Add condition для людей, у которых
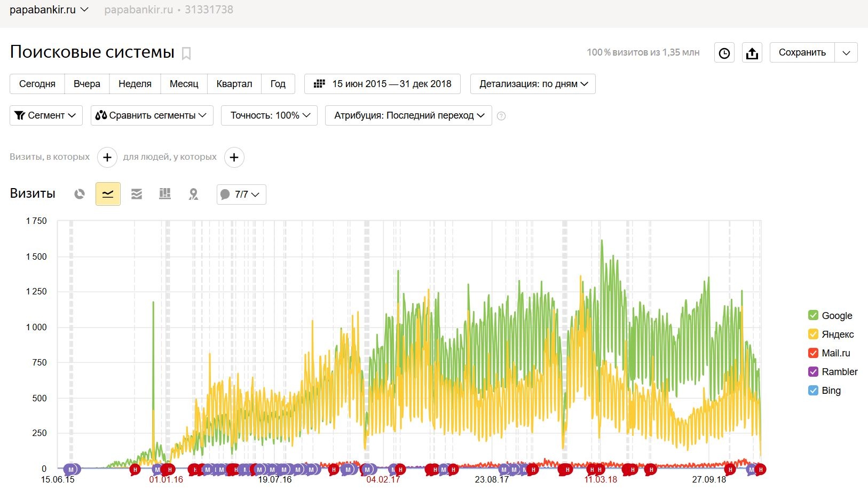The height and width of the screenshot is (490, 868). [234, 157]
